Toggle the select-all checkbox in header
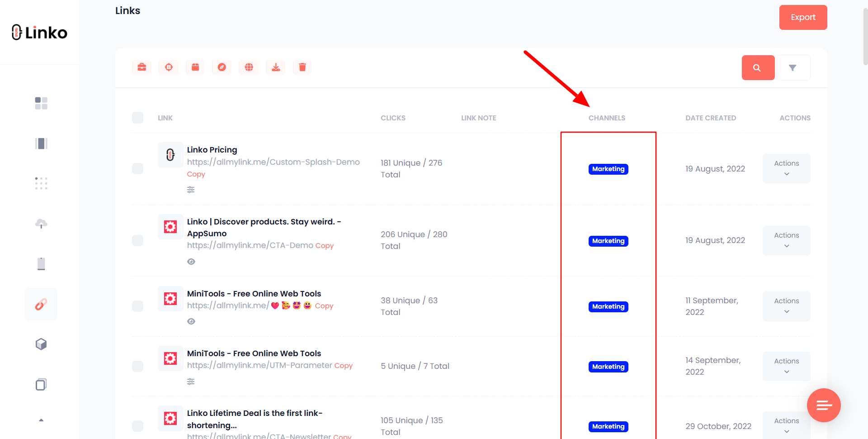Image resolution: width=868 pixels, height=439 pixels. coord(137,118)
